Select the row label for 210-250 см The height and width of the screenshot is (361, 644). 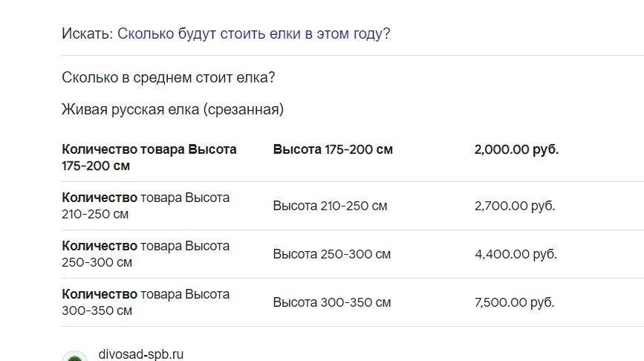(146, 206)
